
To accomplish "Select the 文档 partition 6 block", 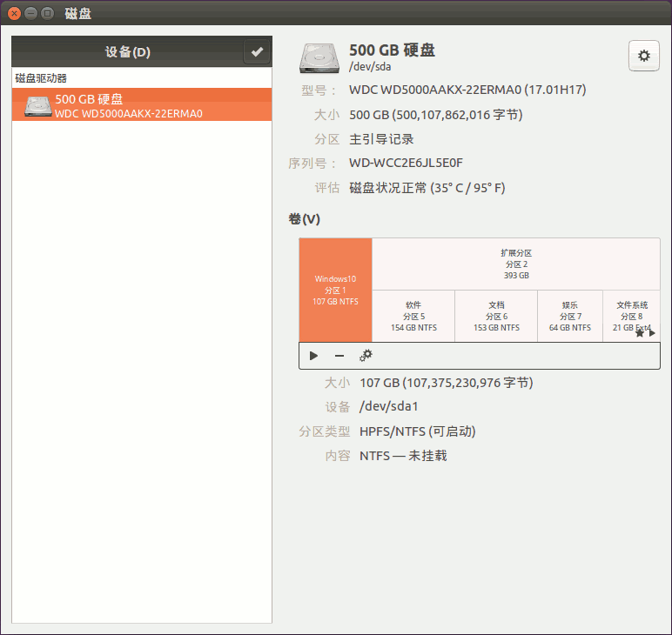I will [496, 316].
